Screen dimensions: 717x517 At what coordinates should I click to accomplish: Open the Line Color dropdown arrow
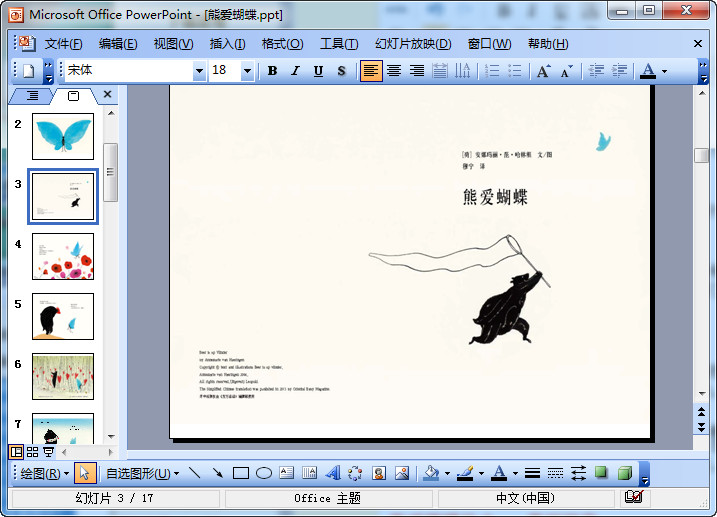[481, 474]
